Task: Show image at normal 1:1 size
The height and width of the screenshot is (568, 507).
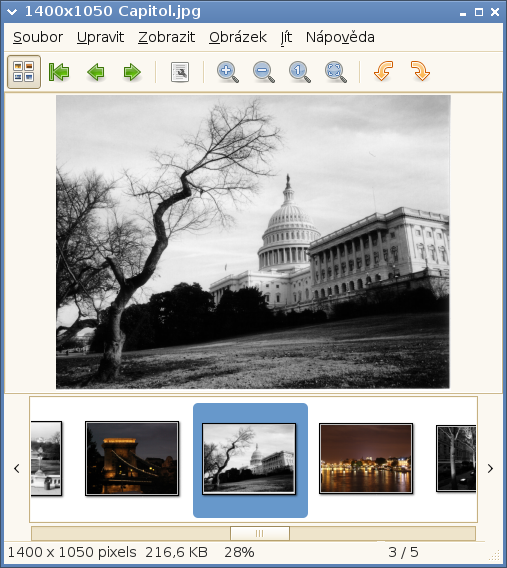Action: [299, 72]
